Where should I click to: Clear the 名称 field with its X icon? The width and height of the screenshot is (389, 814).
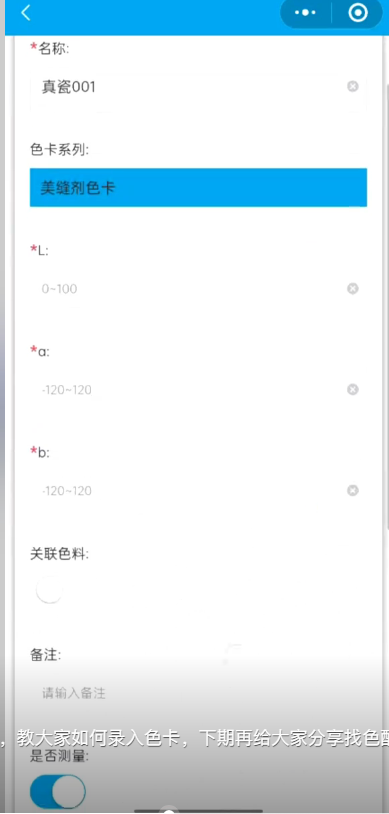(353, 86)
